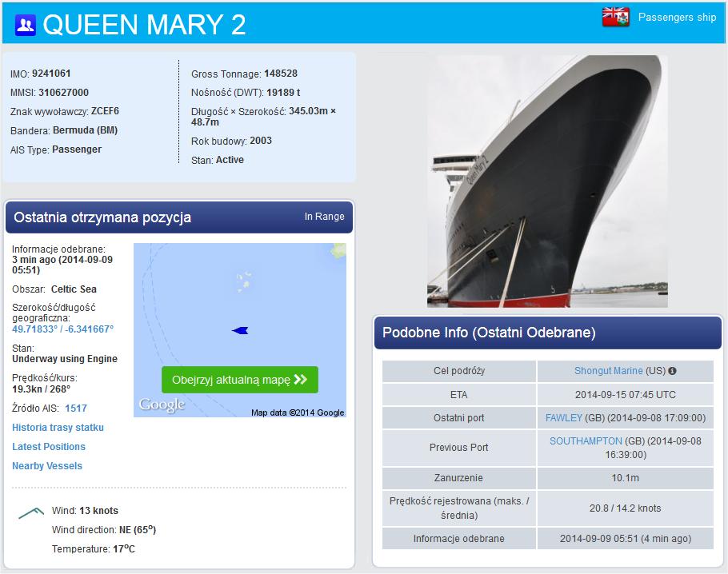728x574 pixels.
Task: Click the 'Ostatni port' table cell
Action: [459, 417]
